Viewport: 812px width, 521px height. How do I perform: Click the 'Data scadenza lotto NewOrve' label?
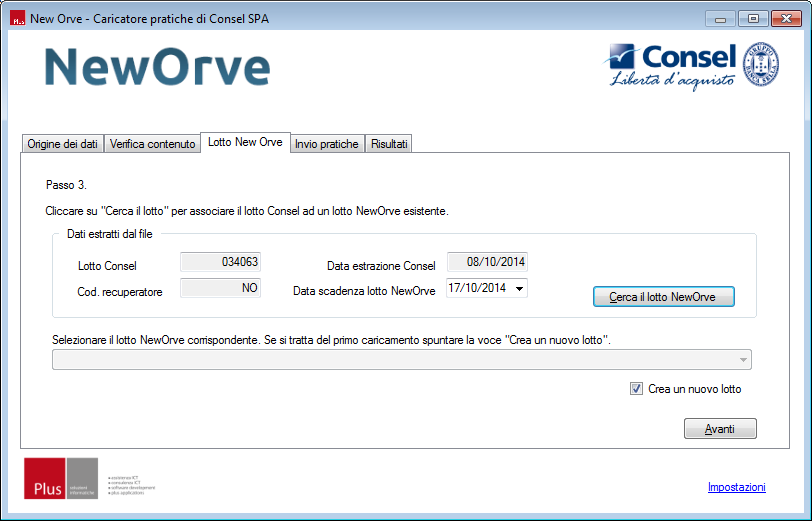[364, 291]
